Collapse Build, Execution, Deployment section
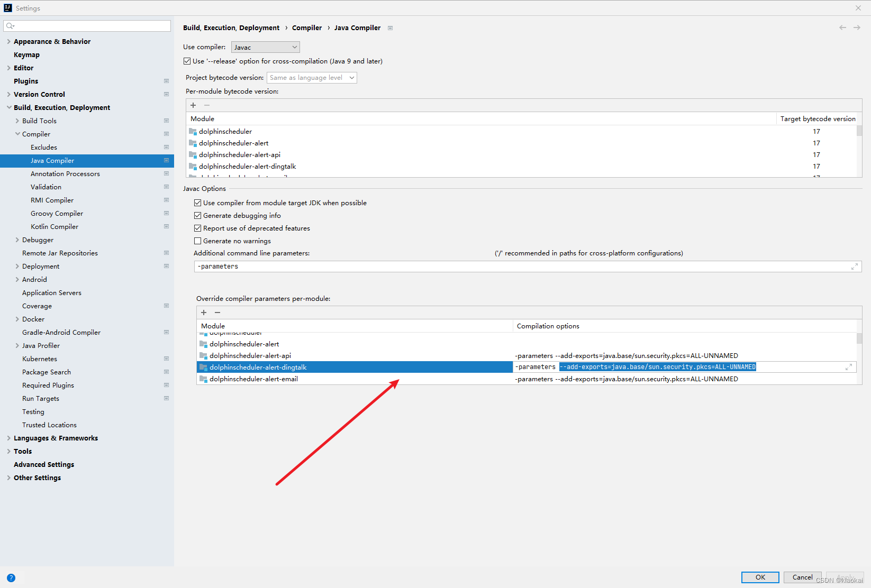 [x=8, y=107]
